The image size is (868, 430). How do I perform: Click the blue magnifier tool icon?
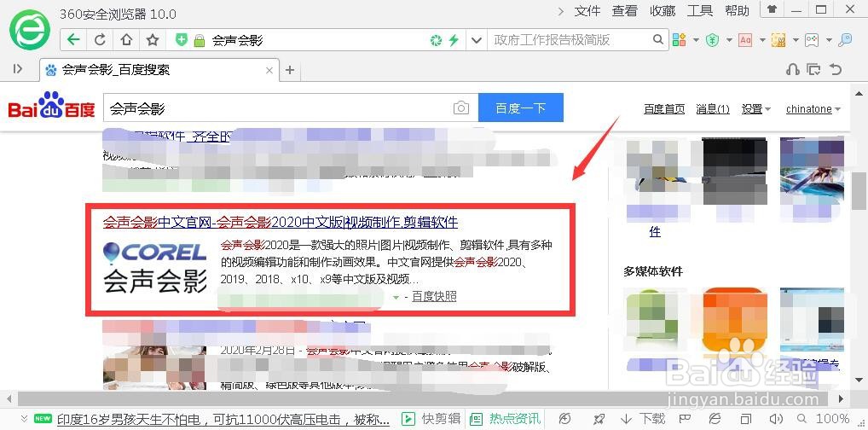(x=845, y=40)
